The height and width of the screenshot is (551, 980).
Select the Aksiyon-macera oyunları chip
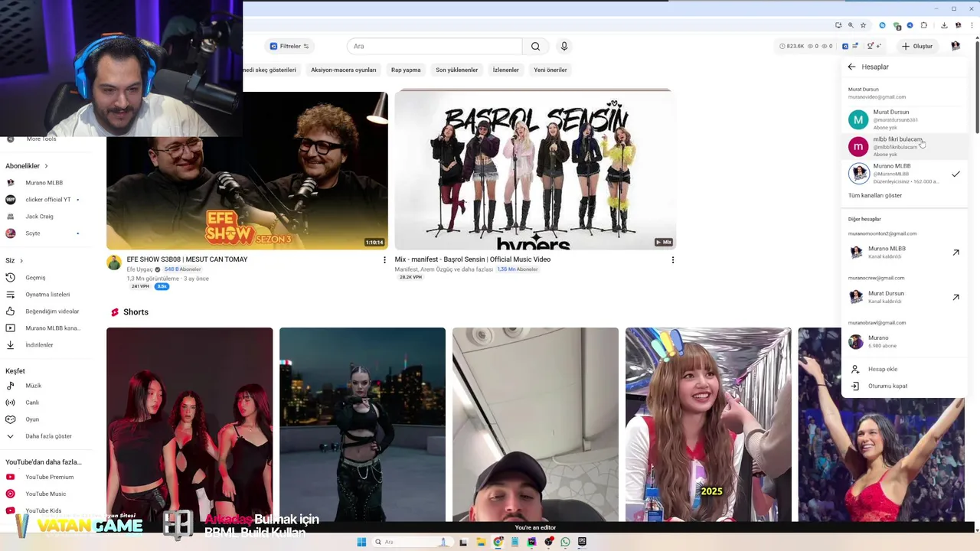(x=344, y=70)
